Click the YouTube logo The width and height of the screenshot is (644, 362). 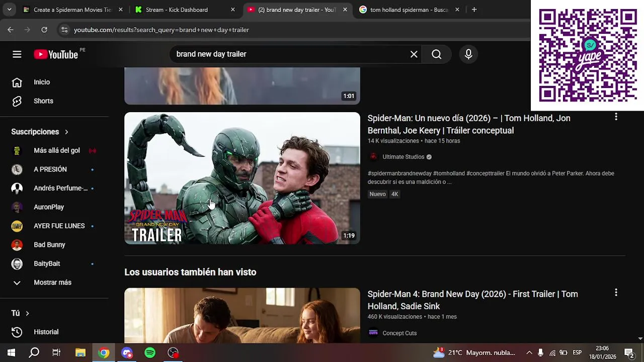(x=56, y=54)
